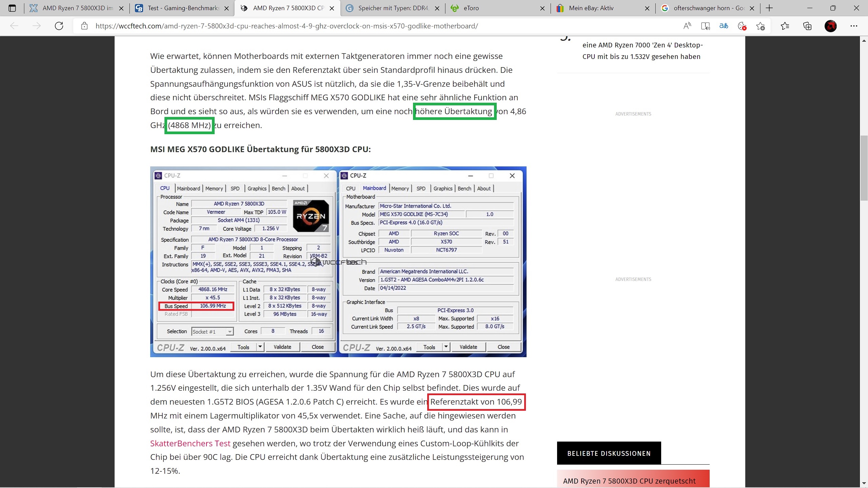Viewport: 868px width, 488px height.
Task: Open Immersive Reader from address bar
Action: [x=705, y=26]
